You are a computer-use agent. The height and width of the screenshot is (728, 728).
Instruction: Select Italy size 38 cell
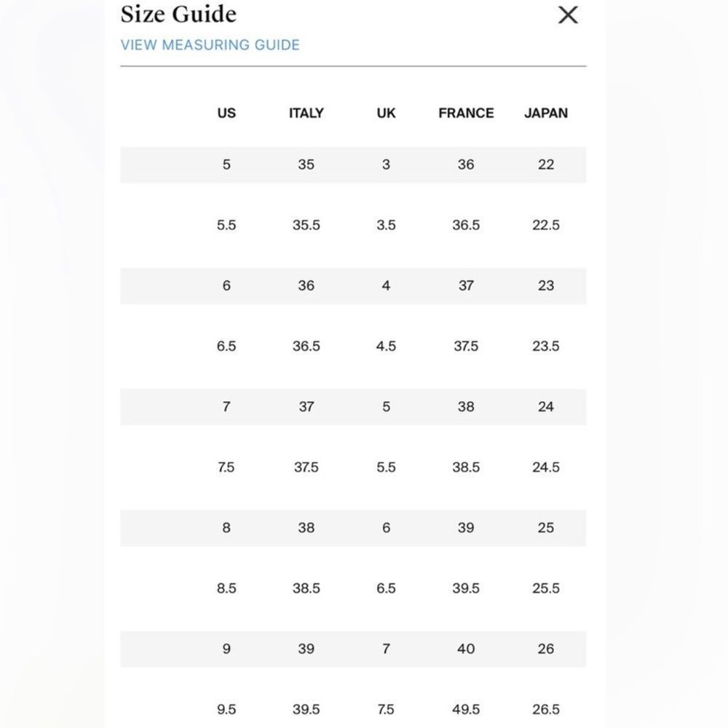point(306,528)
